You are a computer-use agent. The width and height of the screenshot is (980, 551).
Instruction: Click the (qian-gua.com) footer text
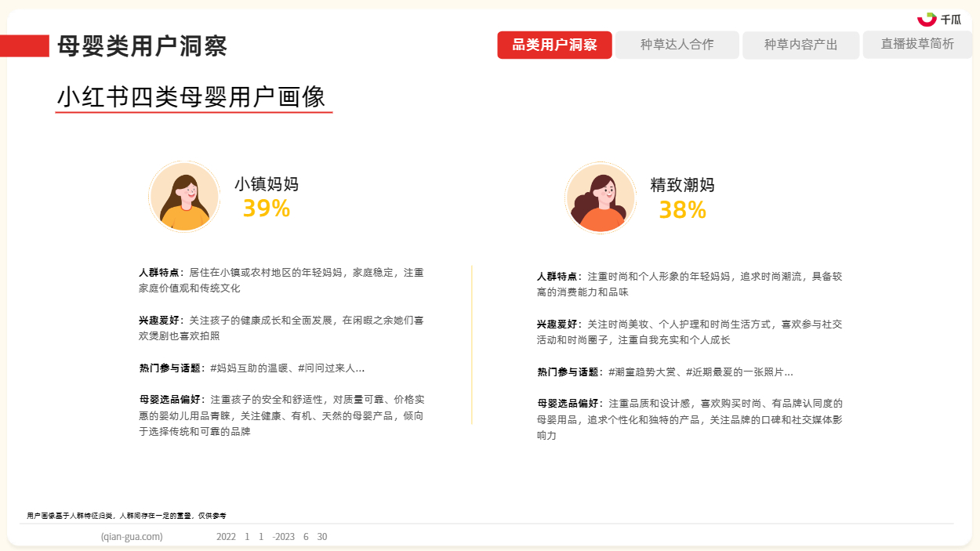click(132, 537)
